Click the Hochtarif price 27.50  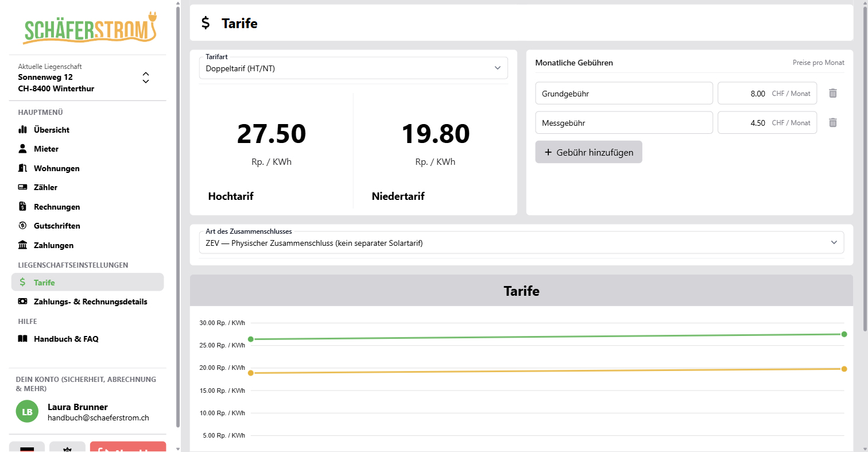(x=272, y=134)
